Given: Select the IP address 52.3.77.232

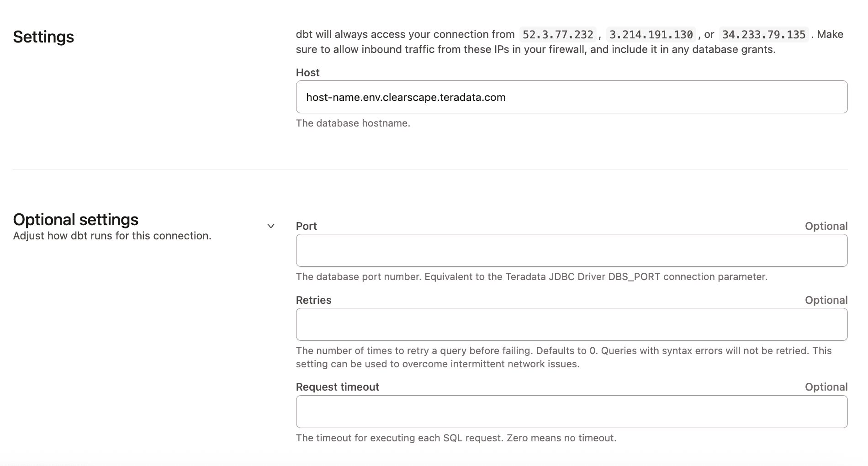Looking at the screenshot, I should 557,34.
